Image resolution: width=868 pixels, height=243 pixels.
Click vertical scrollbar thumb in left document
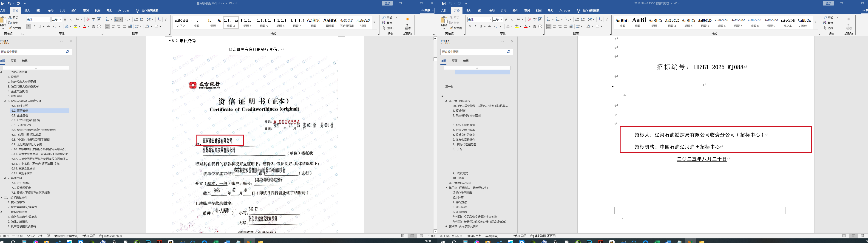tap(435, 59)
